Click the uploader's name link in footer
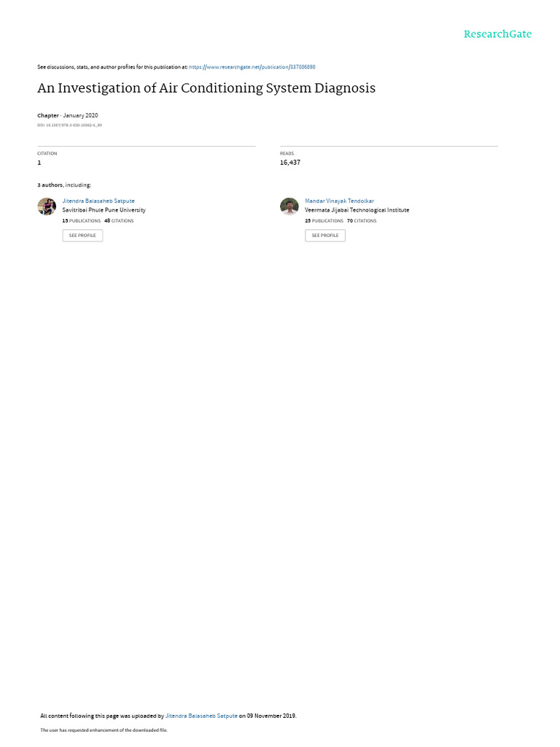Viewport: 560px width, 747px height. pyautogui.click(x=201, y=716)
